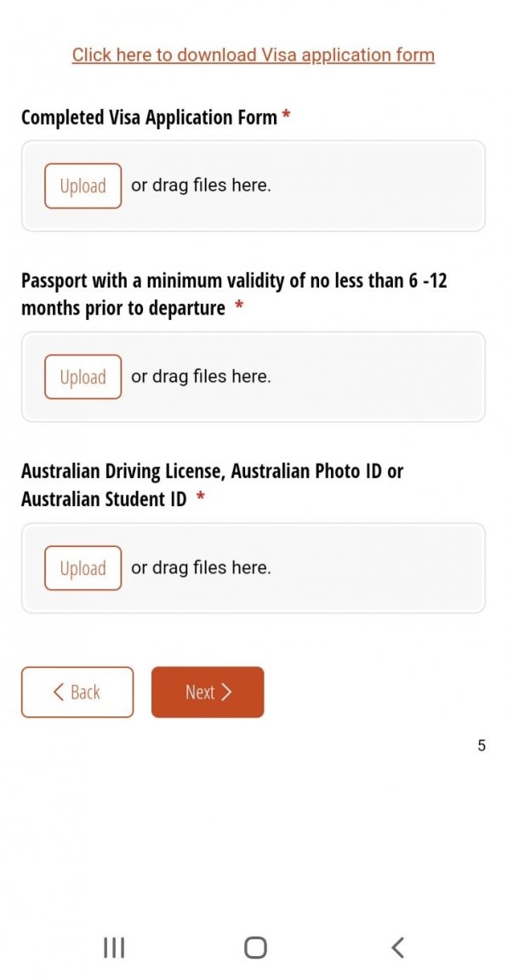
Task: Click the Visa Application Form drag files area
Action: [253, 186]
